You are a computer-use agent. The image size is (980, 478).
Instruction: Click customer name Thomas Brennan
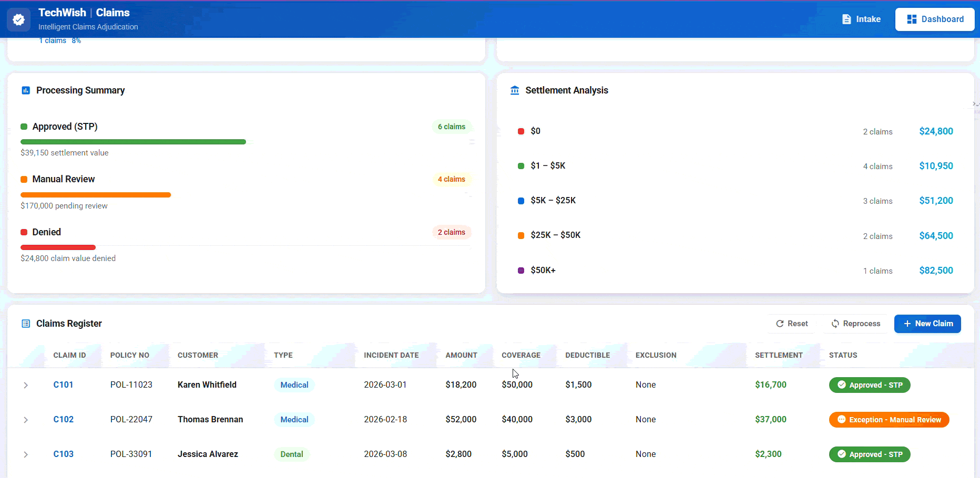click(x=210, y=420)
